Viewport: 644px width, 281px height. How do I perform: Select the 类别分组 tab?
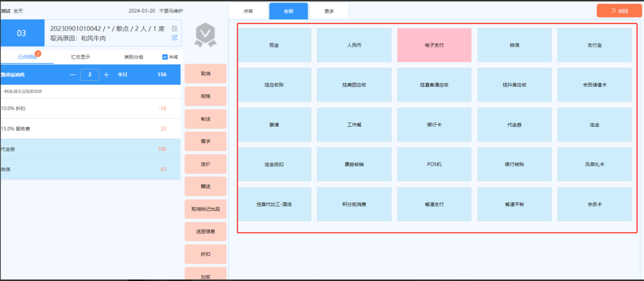(133, 57)
